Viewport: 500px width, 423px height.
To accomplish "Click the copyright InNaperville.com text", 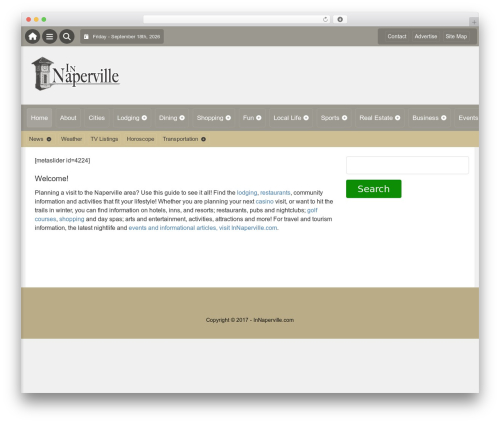I will point(250,320).
